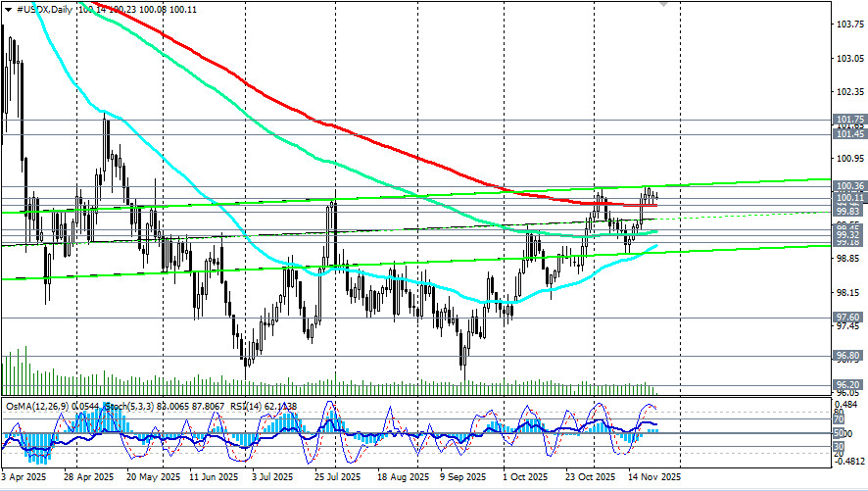Click the 98.85 price scale value

(850, 259)
